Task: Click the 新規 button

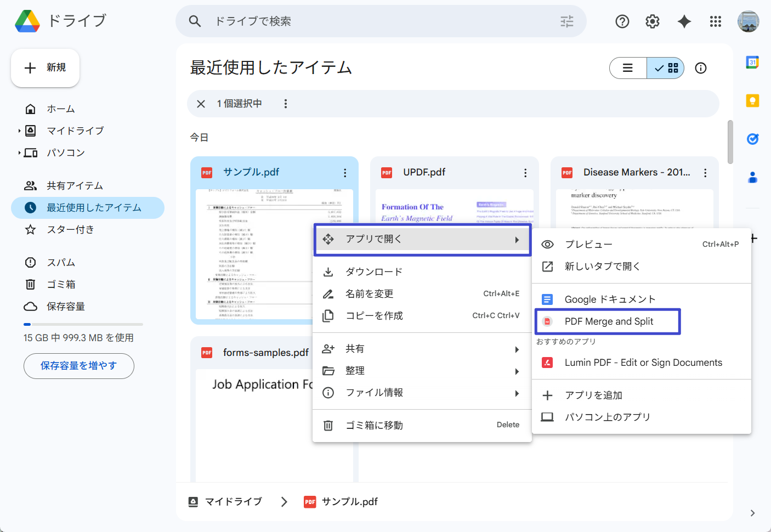Action: [x=46, y=67]
